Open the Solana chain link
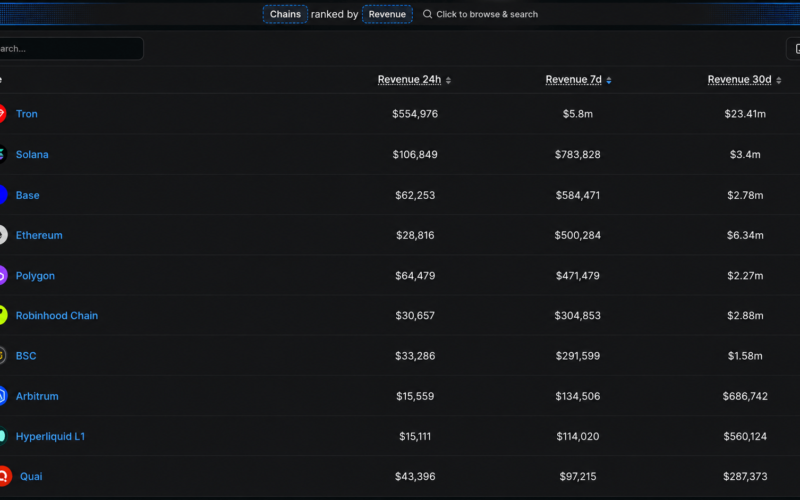 32,155
